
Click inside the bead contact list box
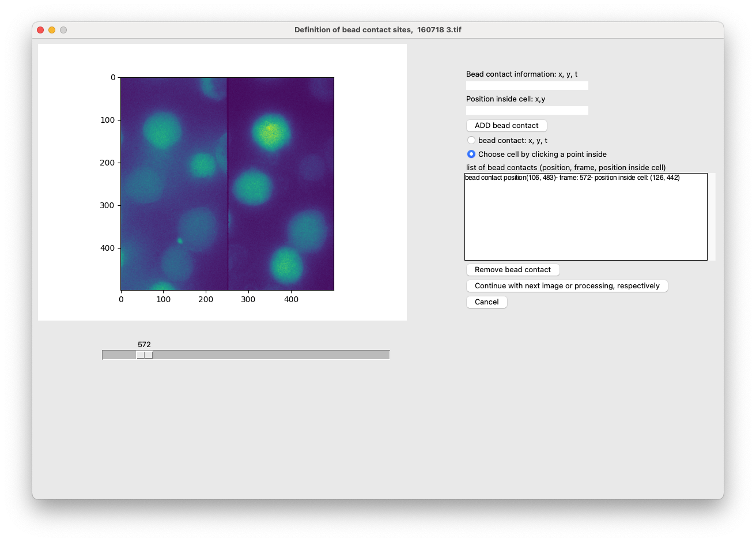[x=585, y=219]
